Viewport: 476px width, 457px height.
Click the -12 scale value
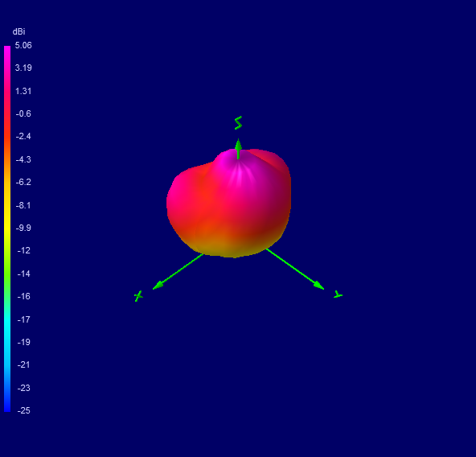pyautogui.click(x=23, y=250)
